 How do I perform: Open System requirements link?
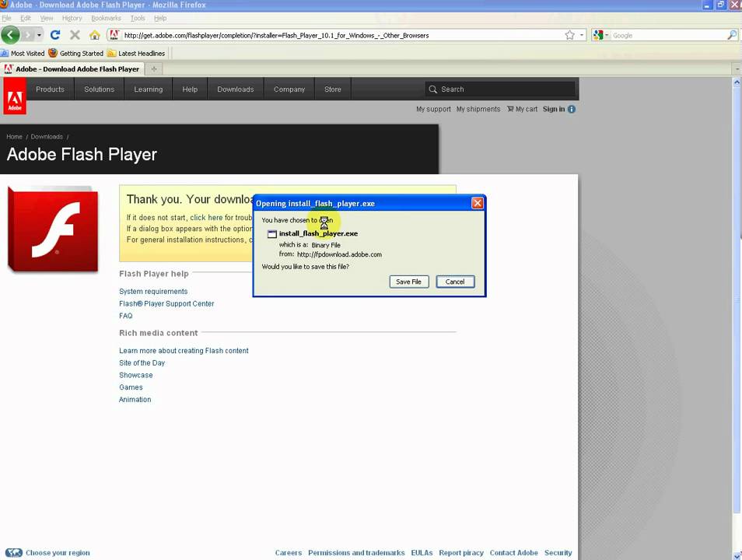click(x=153, y=291)
